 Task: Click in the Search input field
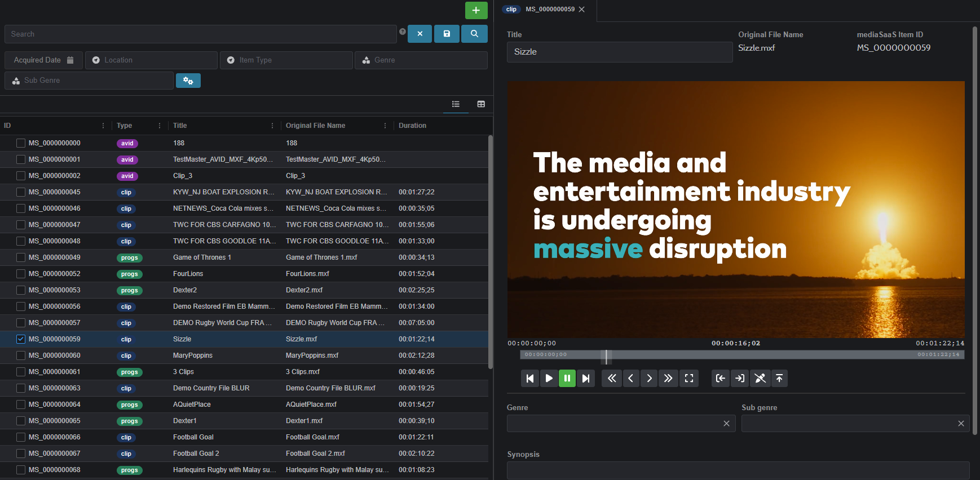point(201,34)
